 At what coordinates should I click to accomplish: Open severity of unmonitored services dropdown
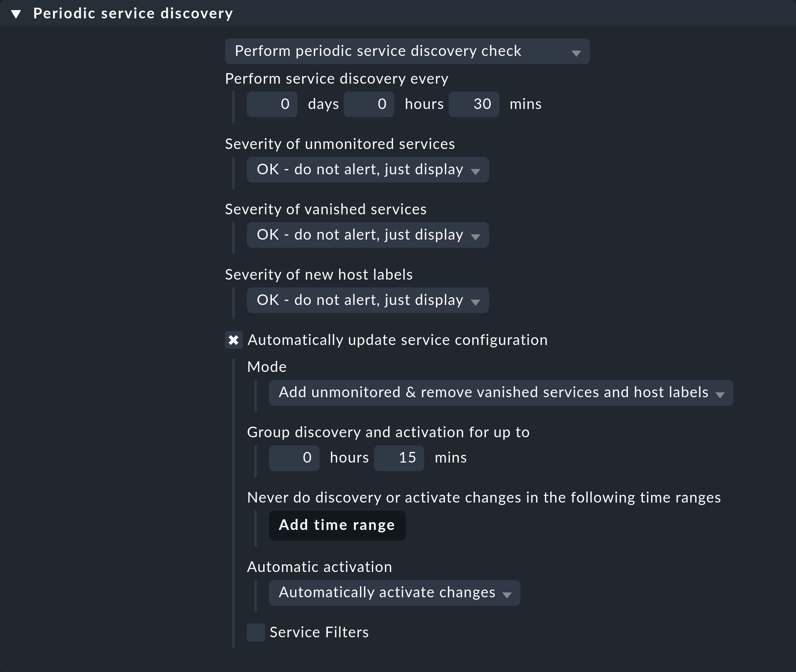pos(367,170)
